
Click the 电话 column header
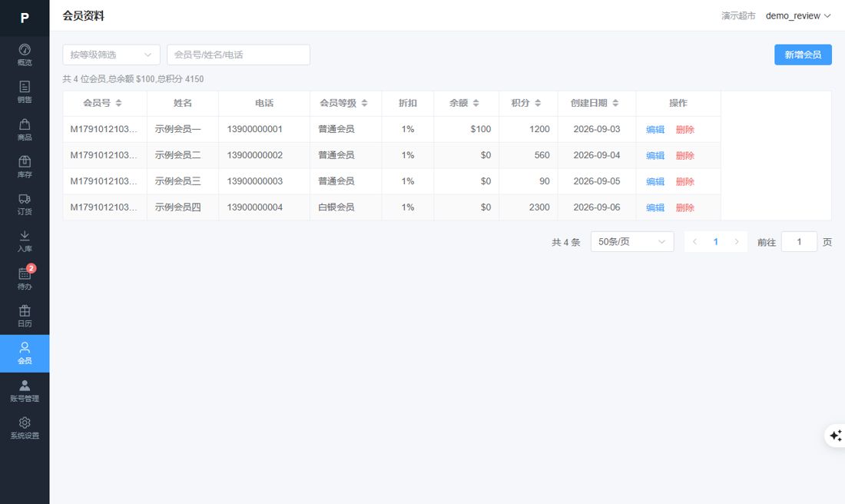coord(264,103)
